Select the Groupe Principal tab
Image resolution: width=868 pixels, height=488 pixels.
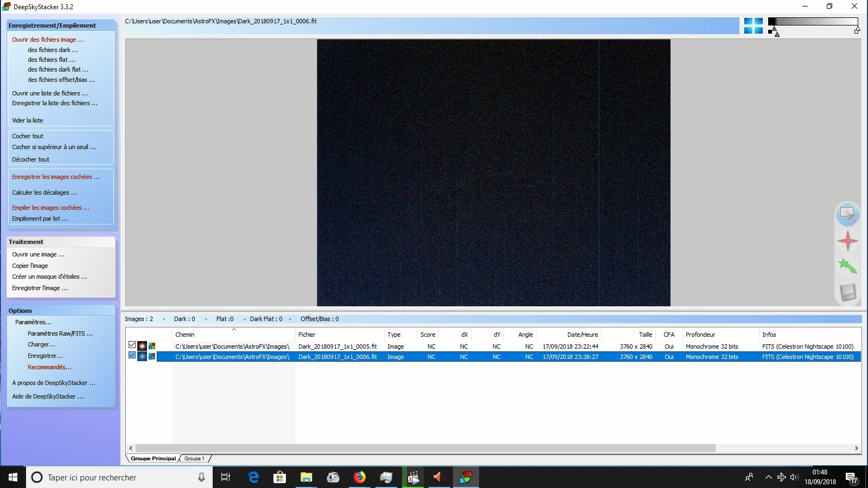153,459
